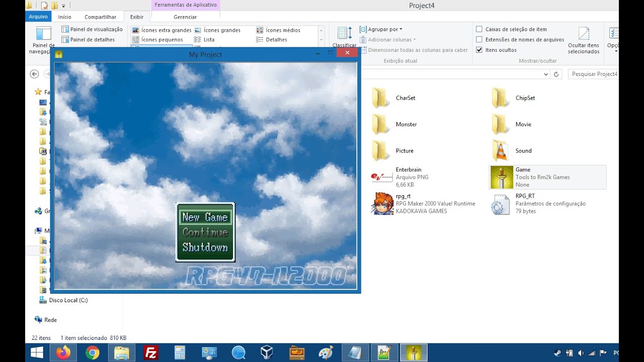The width and height of the screenshot is (644, 362).
Task: Select the Exibir tab
Action: click(137, 17)
